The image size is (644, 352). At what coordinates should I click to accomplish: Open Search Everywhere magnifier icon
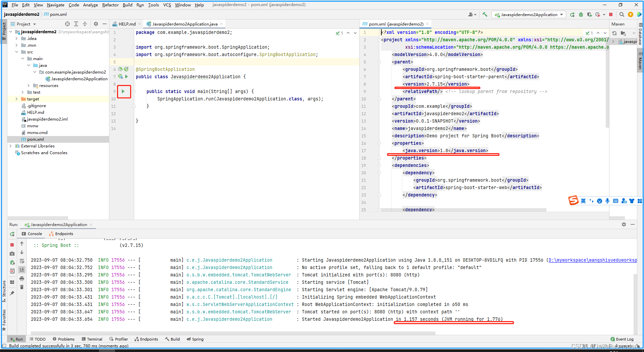pos(622,14)
